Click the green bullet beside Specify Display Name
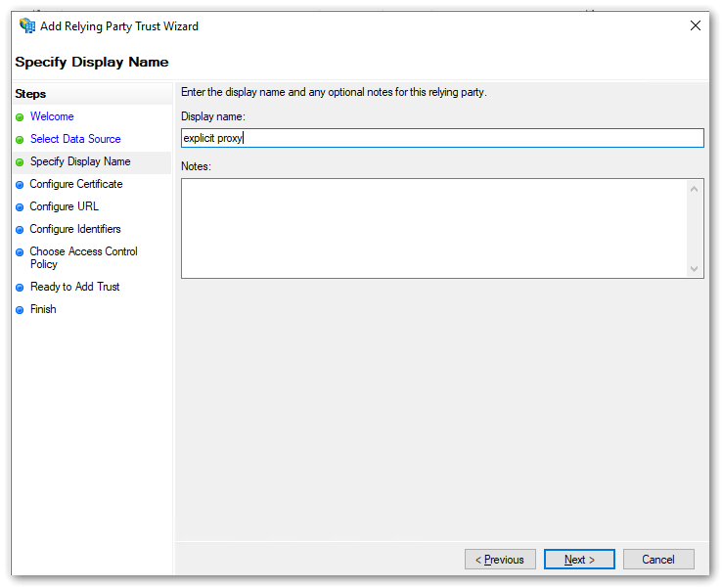722x588 pixels. (x=20, y=162)
